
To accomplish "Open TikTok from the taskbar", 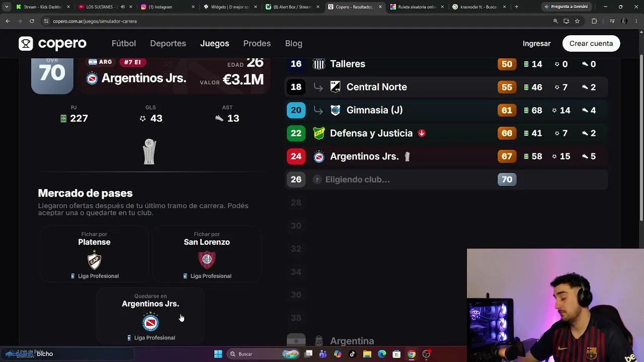I will [x=352, y=354].
